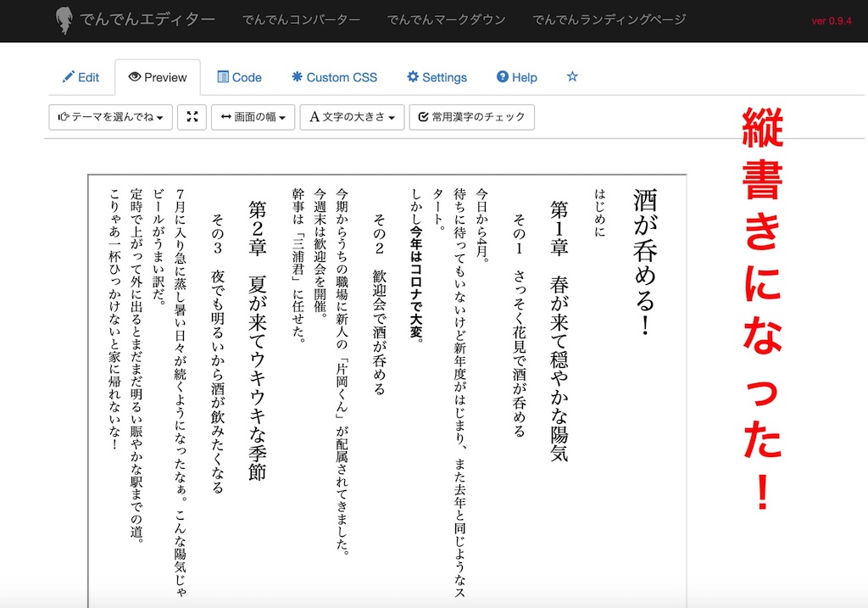Toggle the 常用漢字のチェック button

click(471, 117)
